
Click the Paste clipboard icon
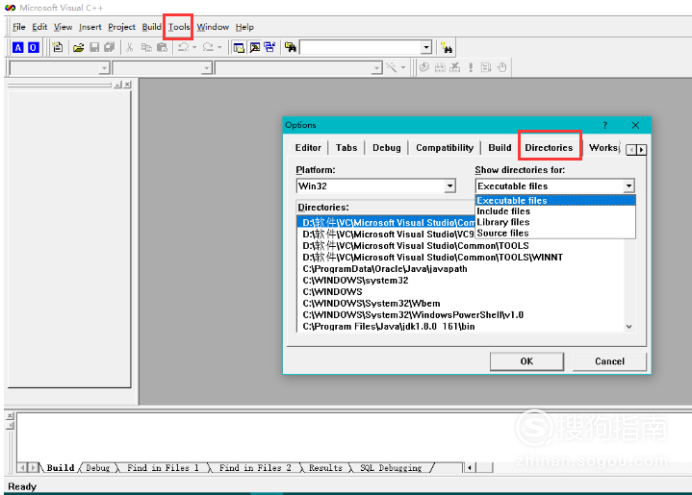[162, 47]
